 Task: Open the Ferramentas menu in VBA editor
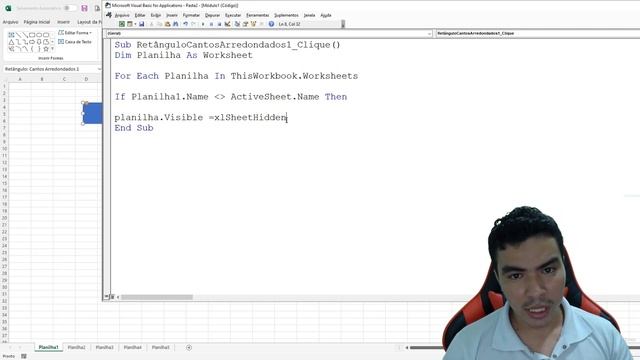(x=257, y=15)
